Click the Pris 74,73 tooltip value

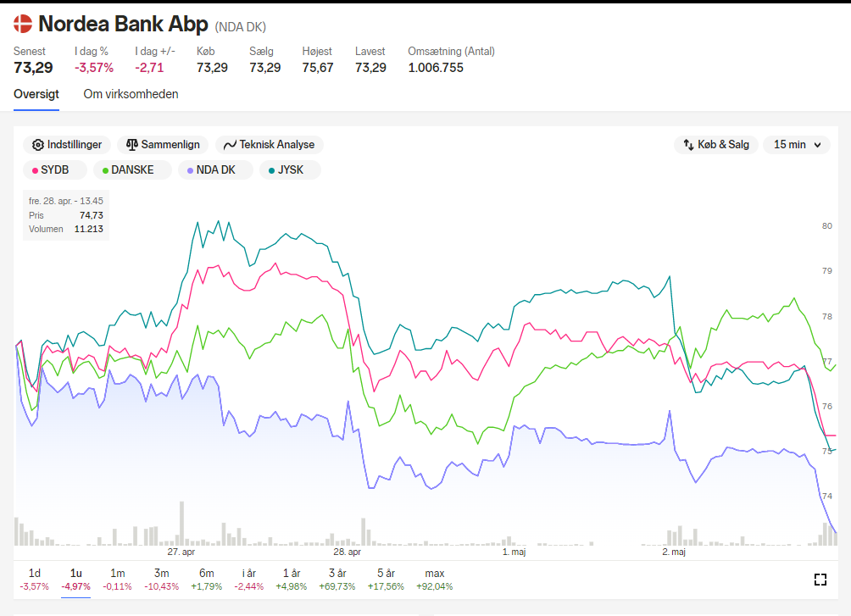pos(92,215)
